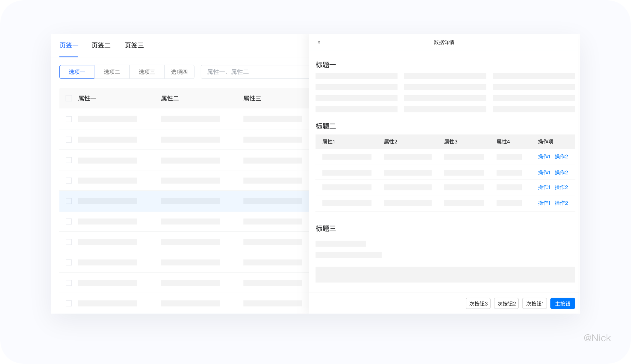Choose the 选项二 segment option
Viewport: 631px width, 364px height.
112,72
